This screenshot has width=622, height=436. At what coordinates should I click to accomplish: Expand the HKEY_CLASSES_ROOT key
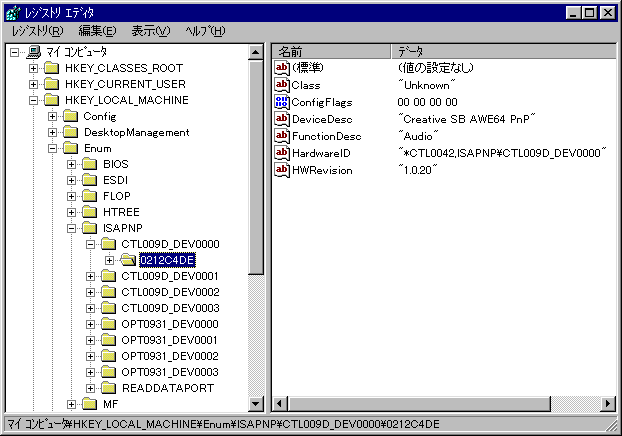[33, 68]
